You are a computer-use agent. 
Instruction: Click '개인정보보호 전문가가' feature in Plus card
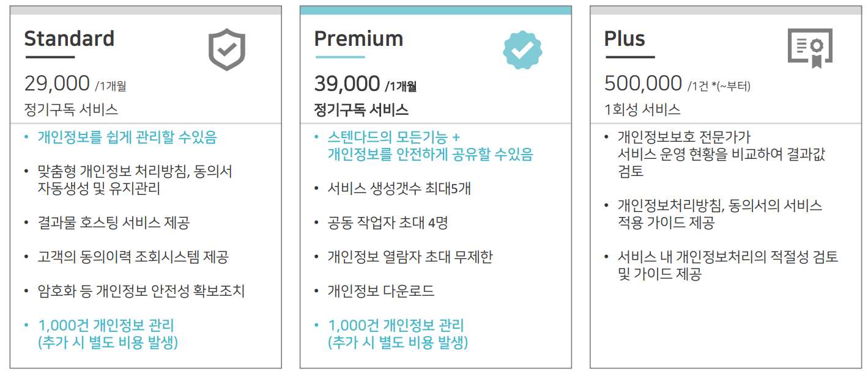point(684,137)
